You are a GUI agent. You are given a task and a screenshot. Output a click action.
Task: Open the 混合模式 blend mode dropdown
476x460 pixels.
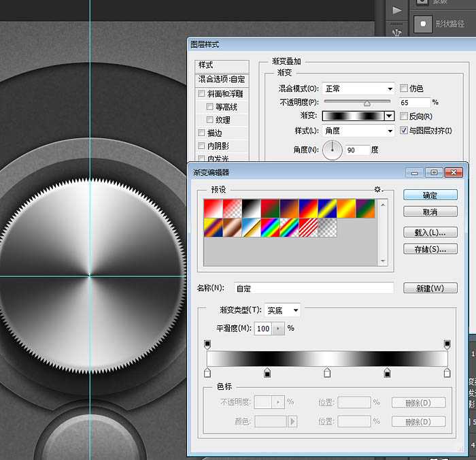click(x=358, y=88)
